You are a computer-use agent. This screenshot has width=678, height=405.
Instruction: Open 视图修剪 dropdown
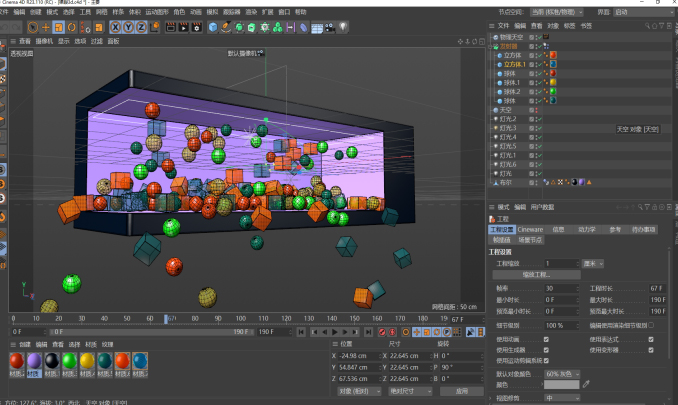pos(562,398)
